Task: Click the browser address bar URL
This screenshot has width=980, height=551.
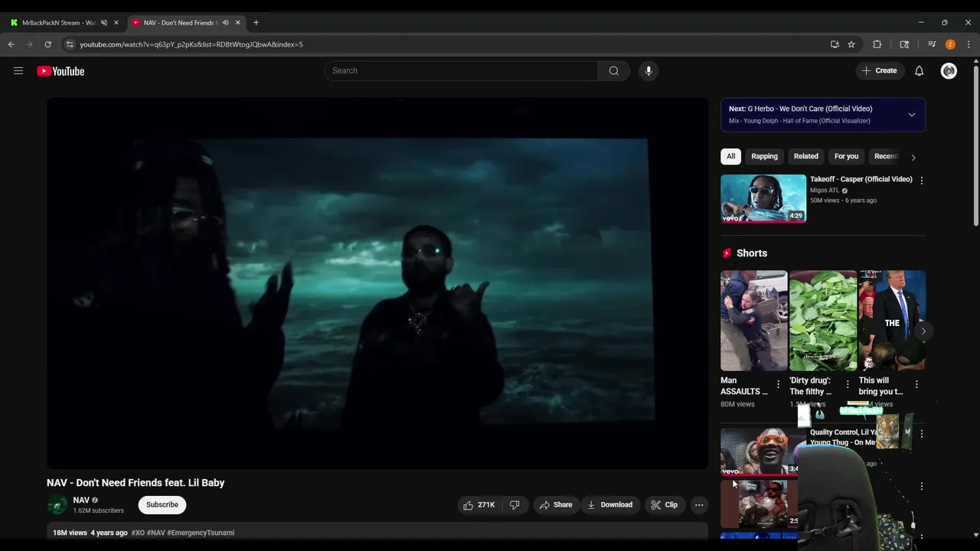Action: tap(191, 44)
